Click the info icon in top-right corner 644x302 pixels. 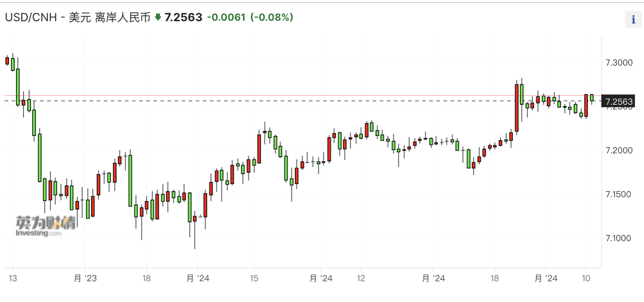(x=633, y=20)
